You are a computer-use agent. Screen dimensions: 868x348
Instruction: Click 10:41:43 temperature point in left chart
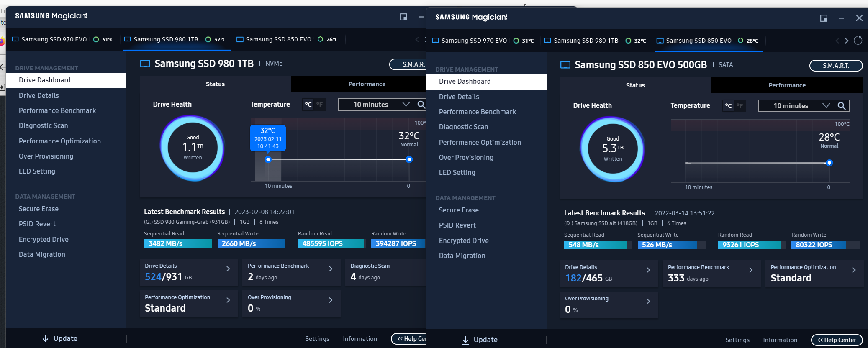click(x=268, y=159)
